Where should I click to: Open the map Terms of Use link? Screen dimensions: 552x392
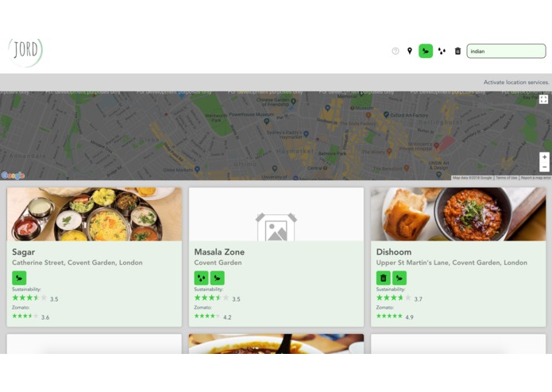(506, 178)
